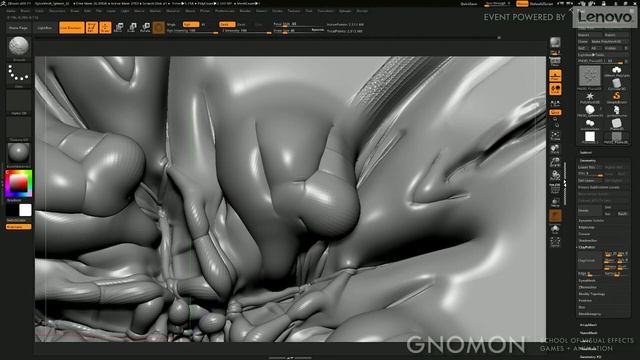The image size is (640, 360).
Task: Open the Home Page button
Action: [x=18, y=28]
